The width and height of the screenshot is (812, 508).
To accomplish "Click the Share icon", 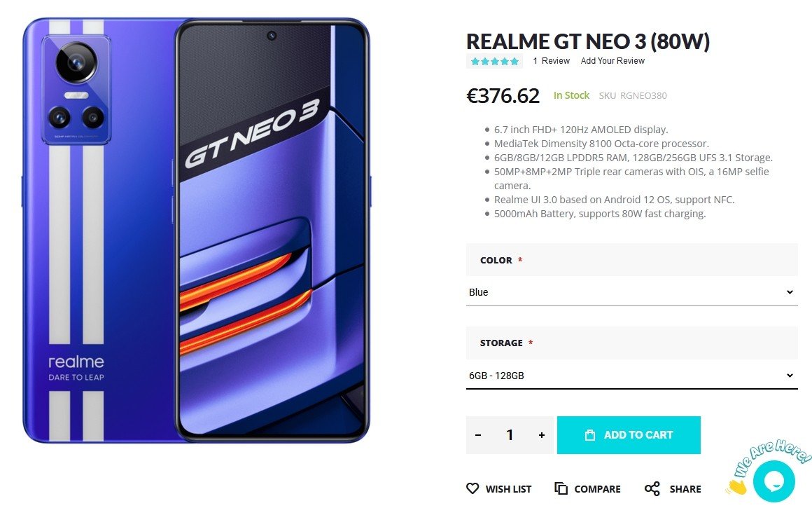I will [x=652, y=488].
